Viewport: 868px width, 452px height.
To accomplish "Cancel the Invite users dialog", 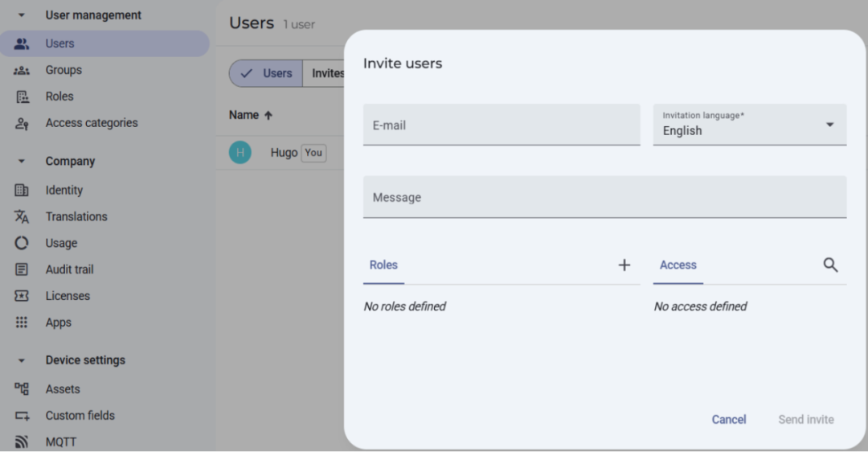I will 728,420.
